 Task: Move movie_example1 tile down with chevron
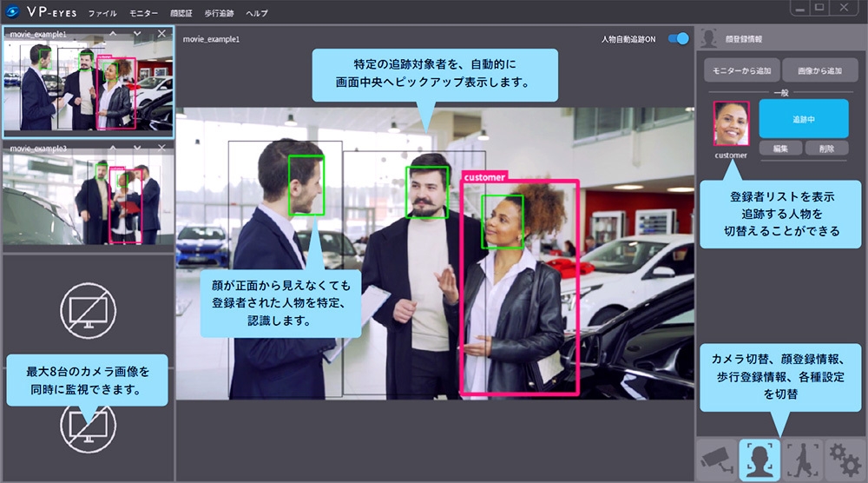click(x=137, y=34)
